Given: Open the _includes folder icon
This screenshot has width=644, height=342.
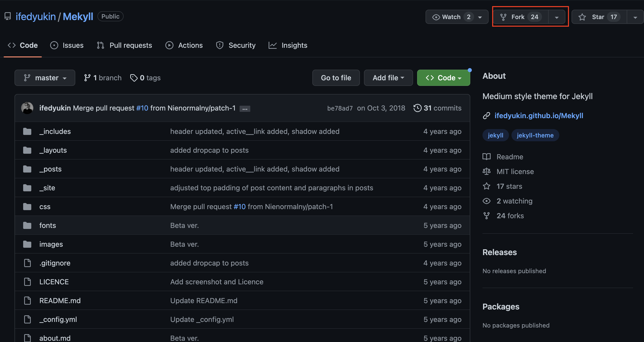Looking at the screenshot, I should click(27, 131).
